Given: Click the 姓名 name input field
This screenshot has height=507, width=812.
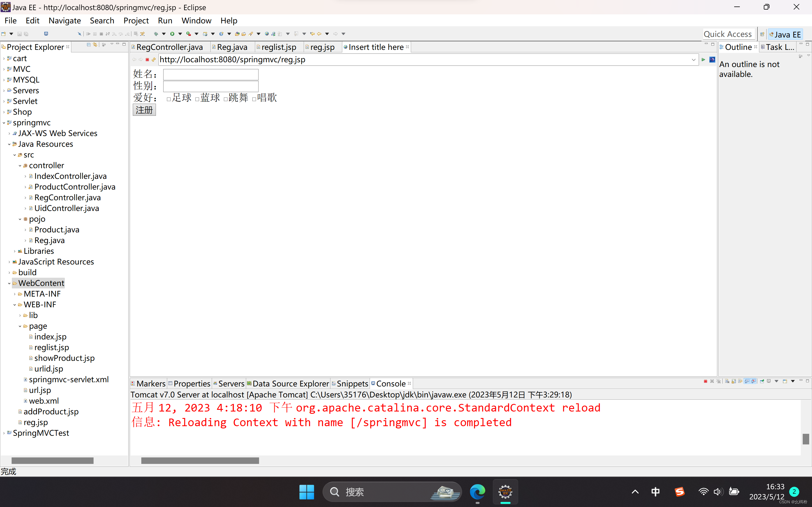Looking at the screenshot, I should (211, 74).
